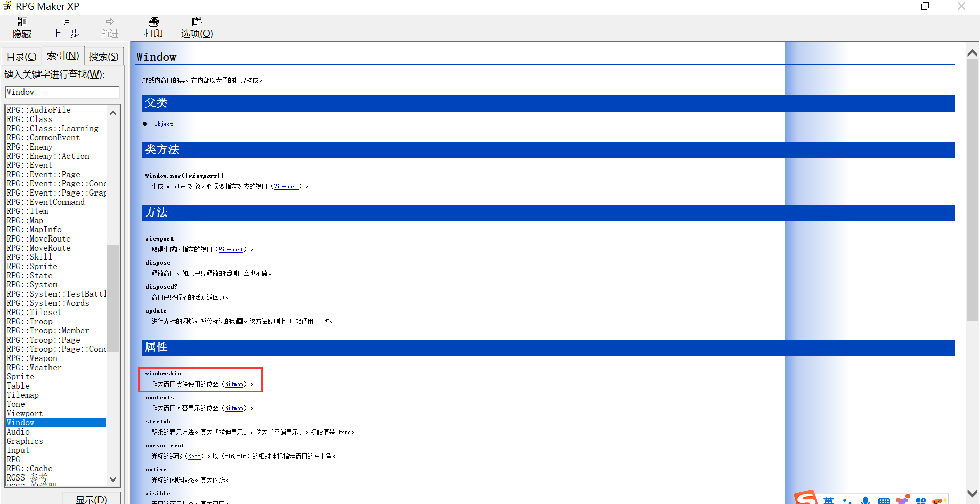Click the 显示(D) display button
This screenshot has width=980, height=504.
point(91,499)
